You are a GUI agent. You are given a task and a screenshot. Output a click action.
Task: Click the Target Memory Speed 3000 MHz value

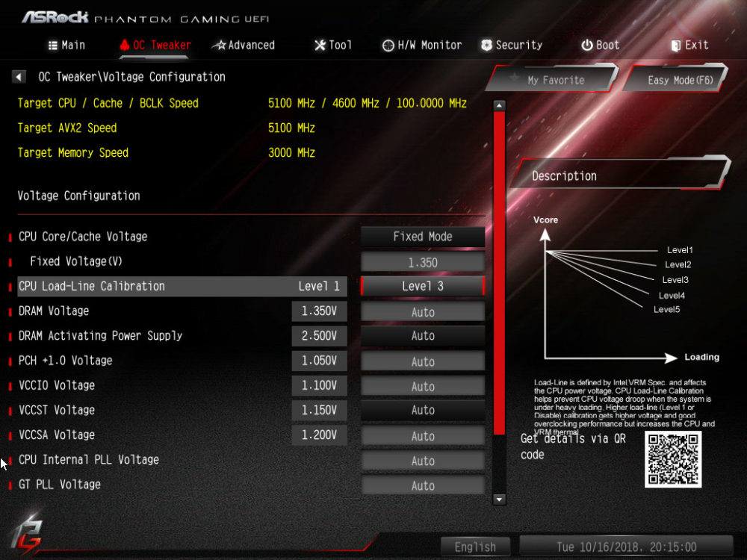pyautogui.click(x=291, y=153)
